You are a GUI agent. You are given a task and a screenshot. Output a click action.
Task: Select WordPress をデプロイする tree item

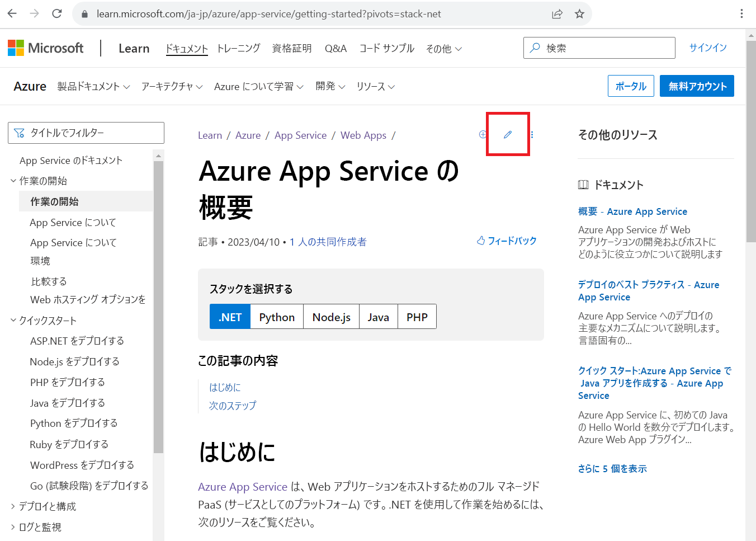pos(82,465)
